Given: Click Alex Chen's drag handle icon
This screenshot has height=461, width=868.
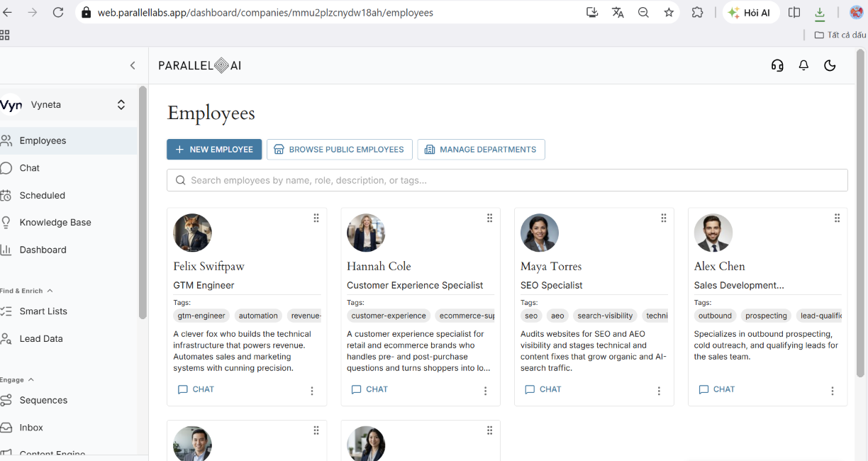Looking at the screenshot, I should click(837, 218).
